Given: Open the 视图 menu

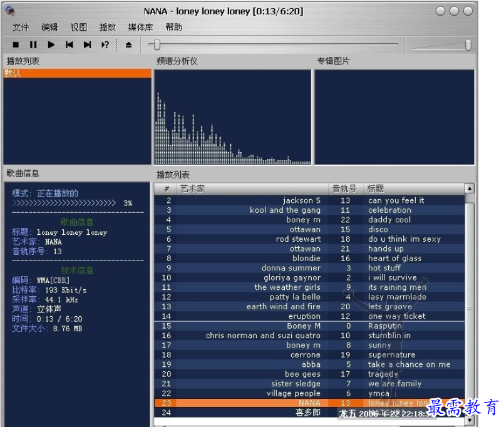Looking at the screenshot, I should (x=79, y=28).
